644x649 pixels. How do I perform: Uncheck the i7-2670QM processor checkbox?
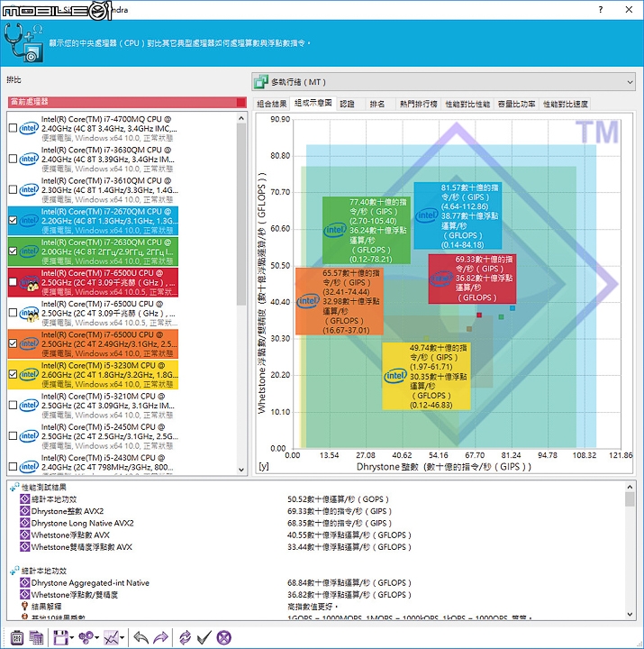(x=13, y=220)
